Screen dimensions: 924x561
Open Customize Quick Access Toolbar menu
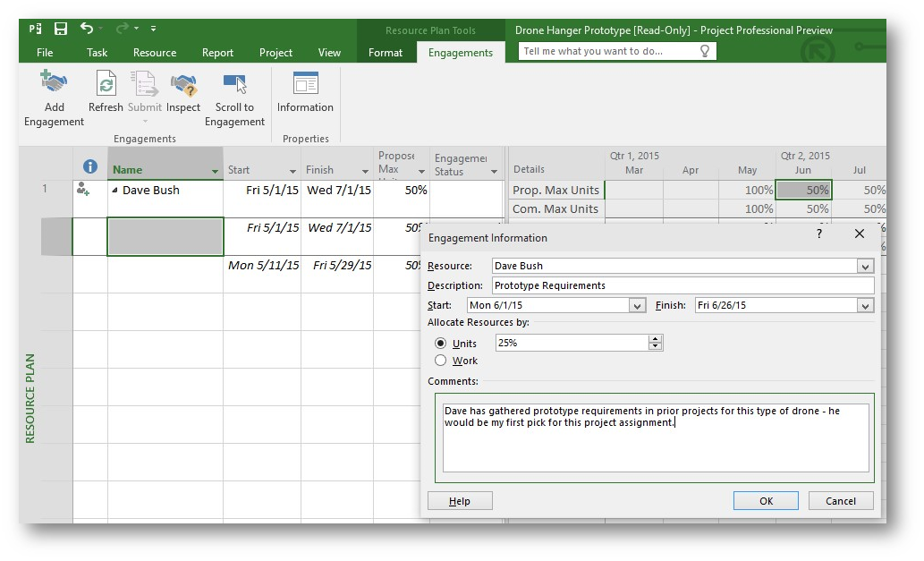pos(153,29)
